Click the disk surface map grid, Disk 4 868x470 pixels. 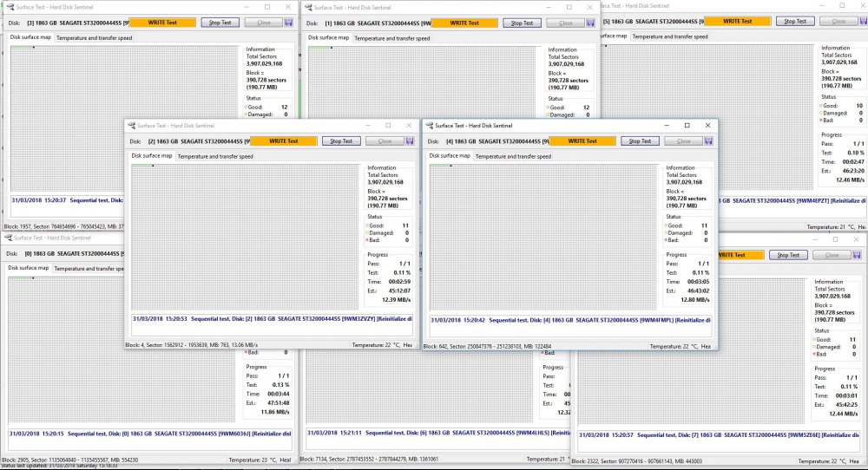point(543,238)
